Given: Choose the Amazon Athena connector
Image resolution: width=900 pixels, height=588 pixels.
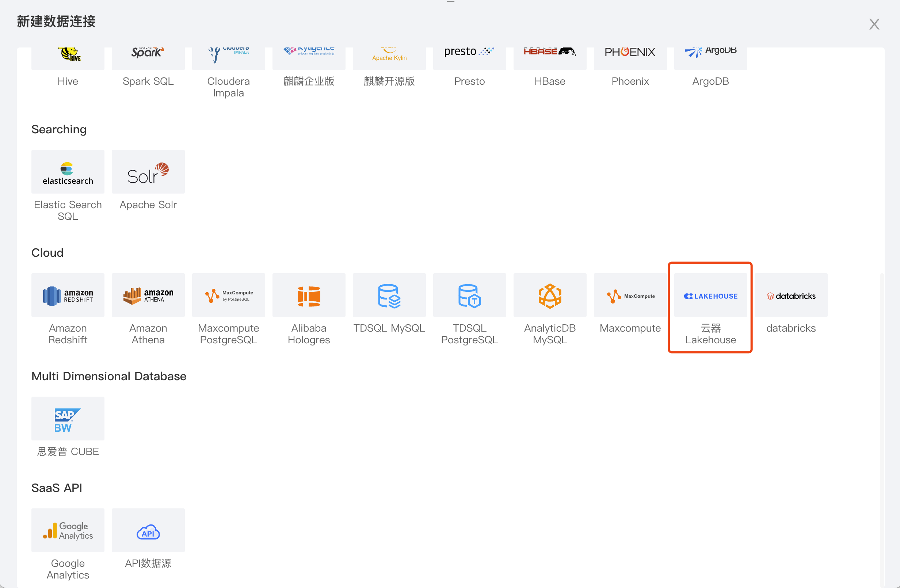Looking at the screenshot, I should click(x=148, y=295).
